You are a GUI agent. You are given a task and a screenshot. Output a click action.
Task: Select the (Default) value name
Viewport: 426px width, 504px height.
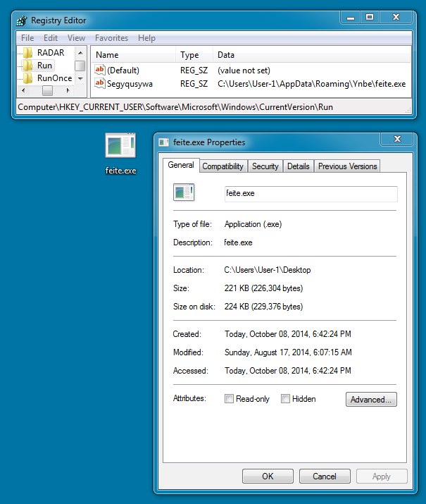[123, 70]
